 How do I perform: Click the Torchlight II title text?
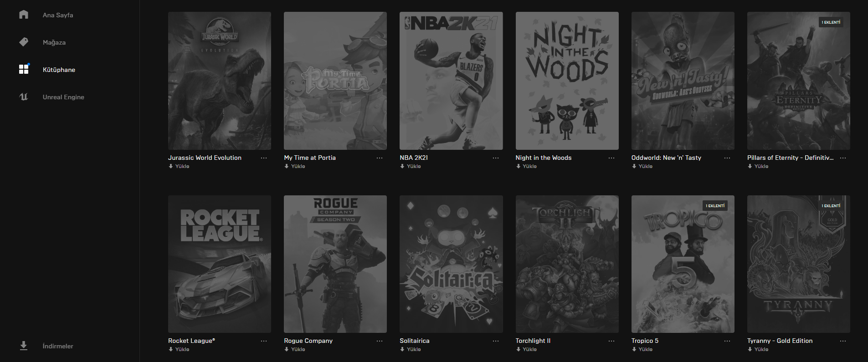pos(533,341)
